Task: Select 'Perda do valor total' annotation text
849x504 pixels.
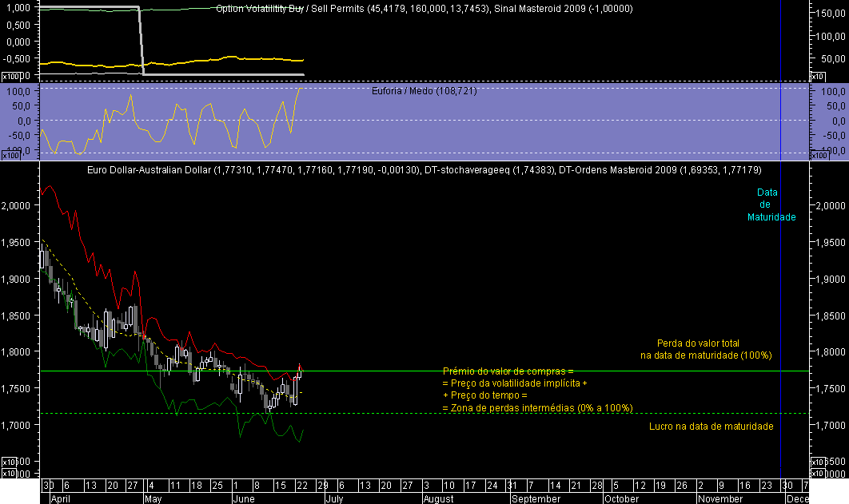Action: [698, 343]
